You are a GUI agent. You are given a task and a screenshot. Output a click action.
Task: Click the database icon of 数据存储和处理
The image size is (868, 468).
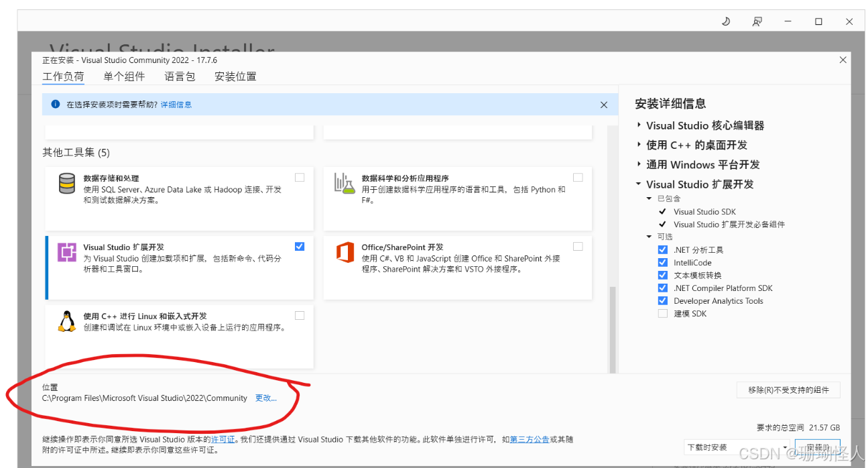coord(67,184)
